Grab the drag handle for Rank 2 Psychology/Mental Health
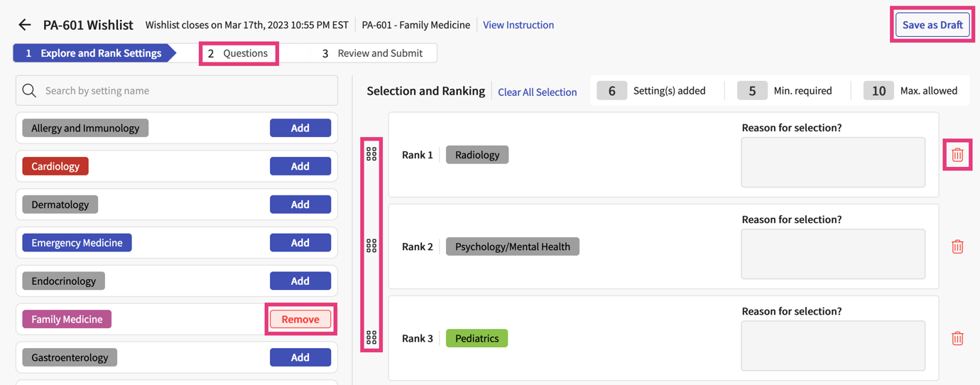The width and height of the screenshot is (980, 385). tap(371, 246)
